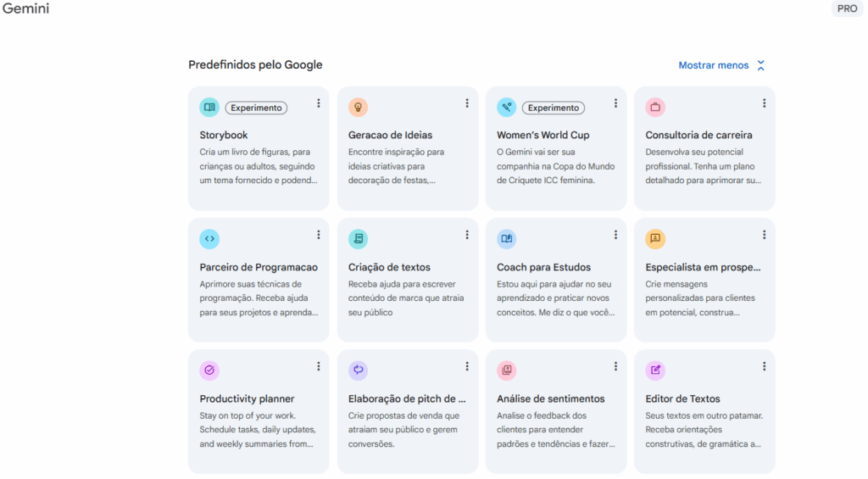Open more options for Criação de textos
The height and width of the screenshot is (479, 868).
click(467, 235)
